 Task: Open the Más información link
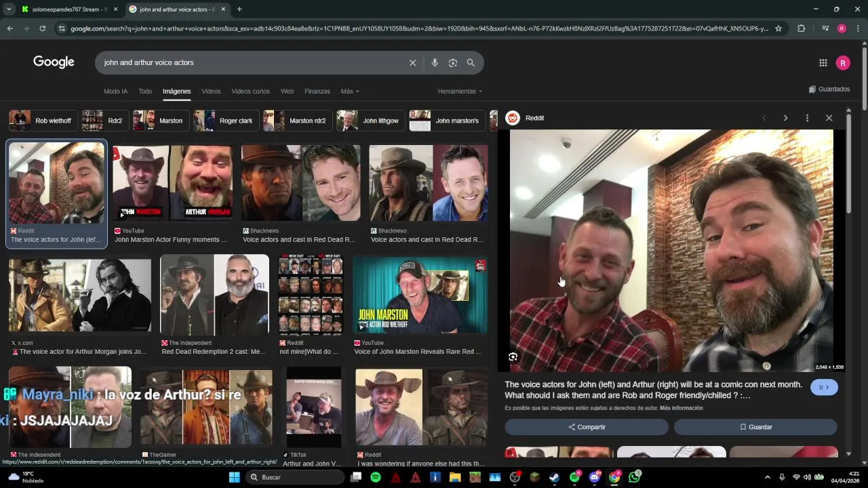[x=681, y=408]
